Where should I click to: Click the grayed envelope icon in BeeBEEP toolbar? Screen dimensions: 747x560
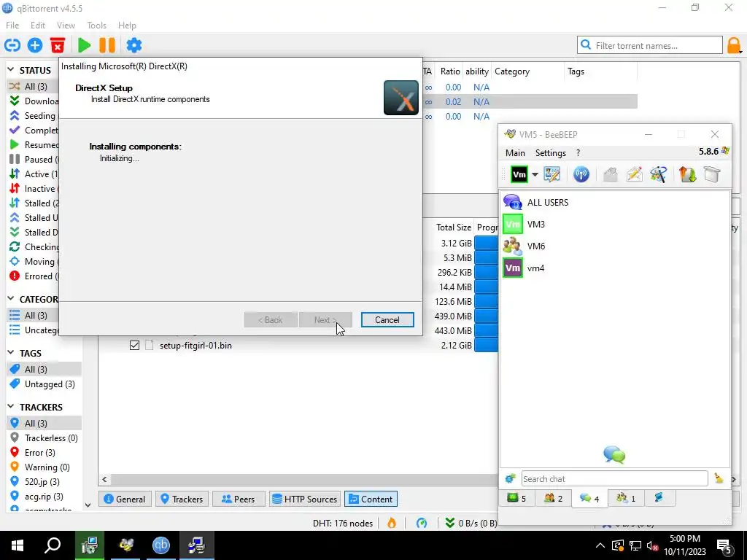[x=611, y=174]
